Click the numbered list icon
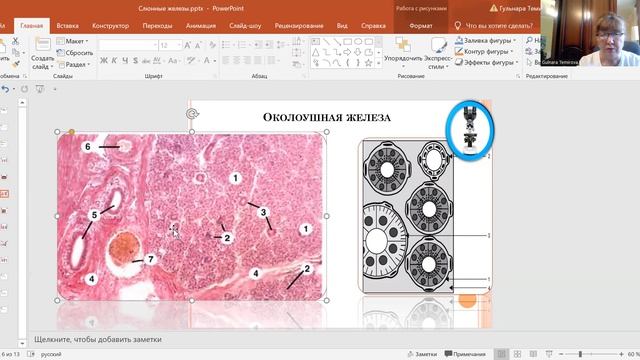 click(242, 44)
